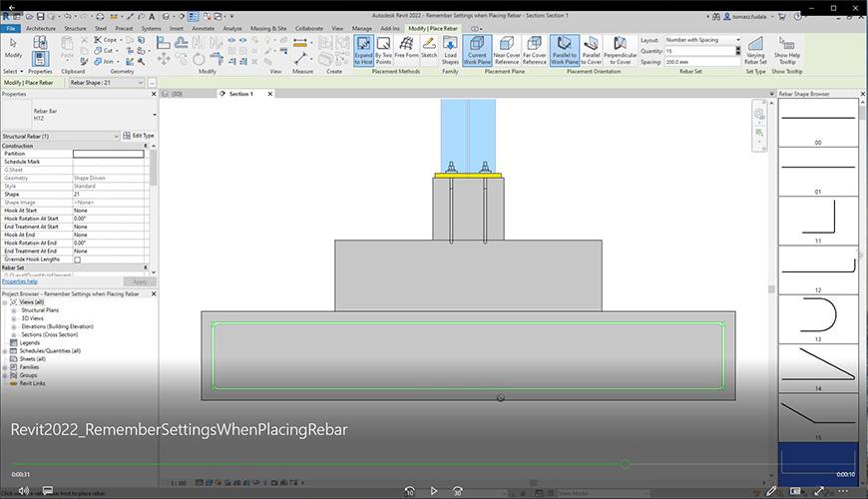Set orientation Parallel to Cover
This screenshot has height=499, width=868.
tap(592, 50)
